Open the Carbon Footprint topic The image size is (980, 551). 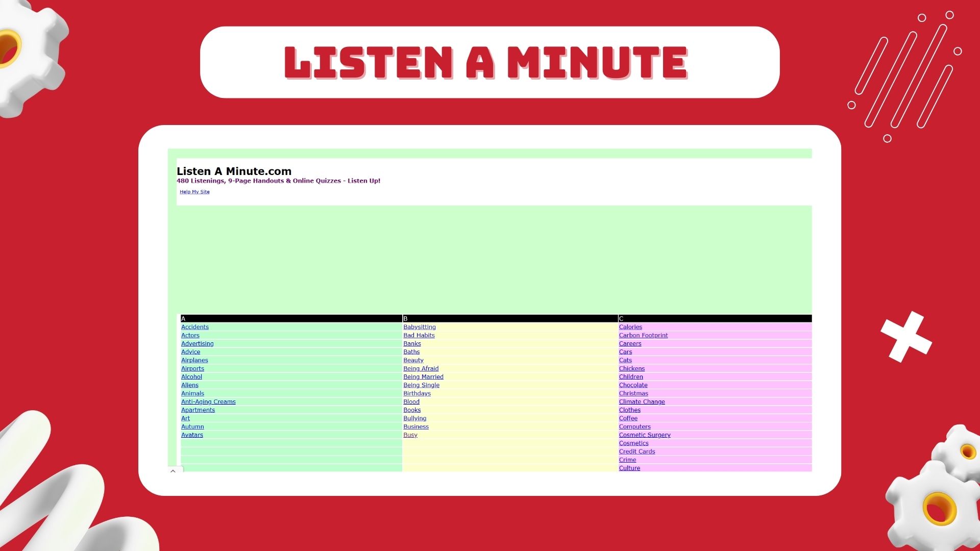(643, 335)
